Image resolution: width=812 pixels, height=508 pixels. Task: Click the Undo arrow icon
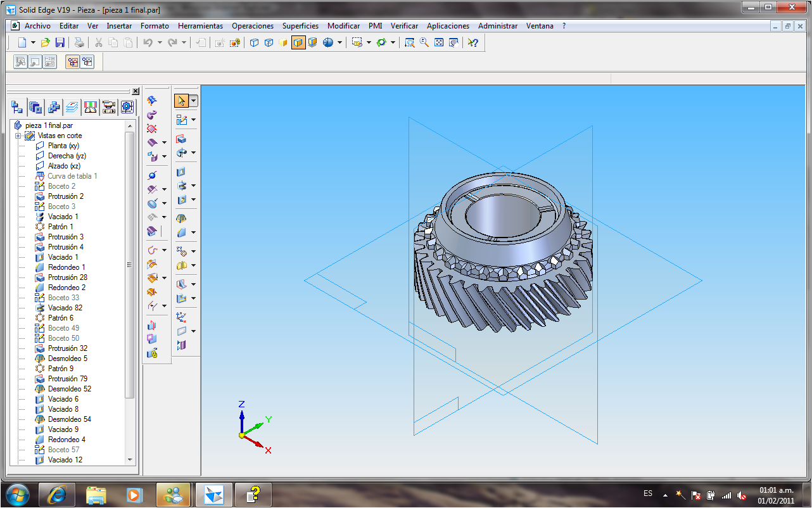tap(148, 42)
